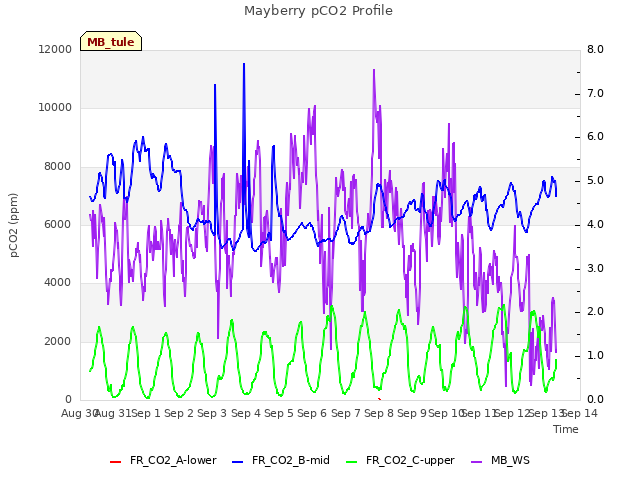The width and height of the screenshot is (640, 480).
Task: Click the 6000 left axis tick label
Action: 58,224
